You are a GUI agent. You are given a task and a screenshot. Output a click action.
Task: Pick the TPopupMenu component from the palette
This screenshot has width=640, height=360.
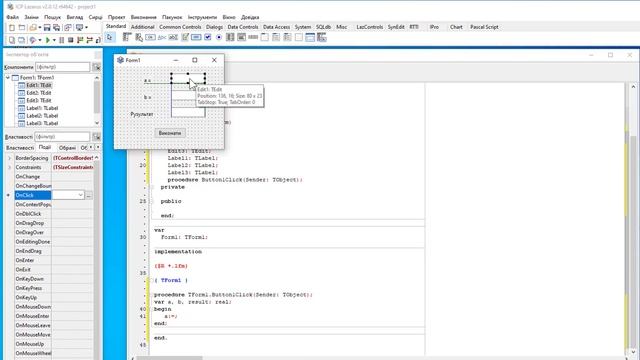tap(139, 37)
